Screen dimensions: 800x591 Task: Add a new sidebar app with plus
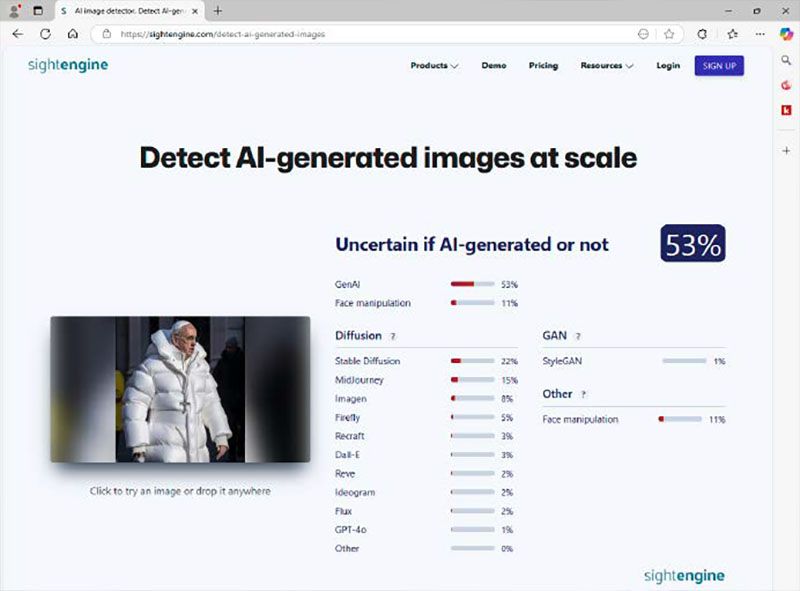(786, 151)
